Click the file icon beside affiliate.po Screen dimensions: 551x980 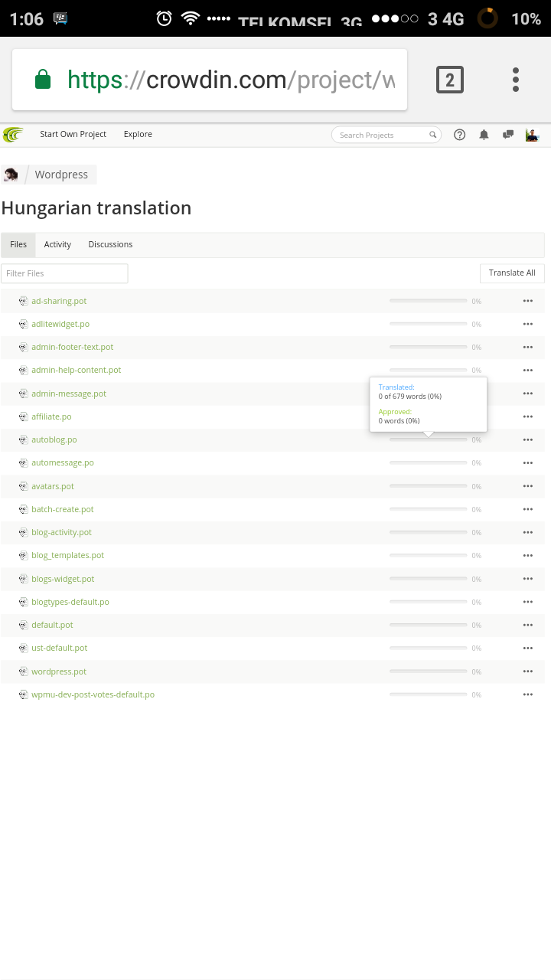click(x=23, y=416)
